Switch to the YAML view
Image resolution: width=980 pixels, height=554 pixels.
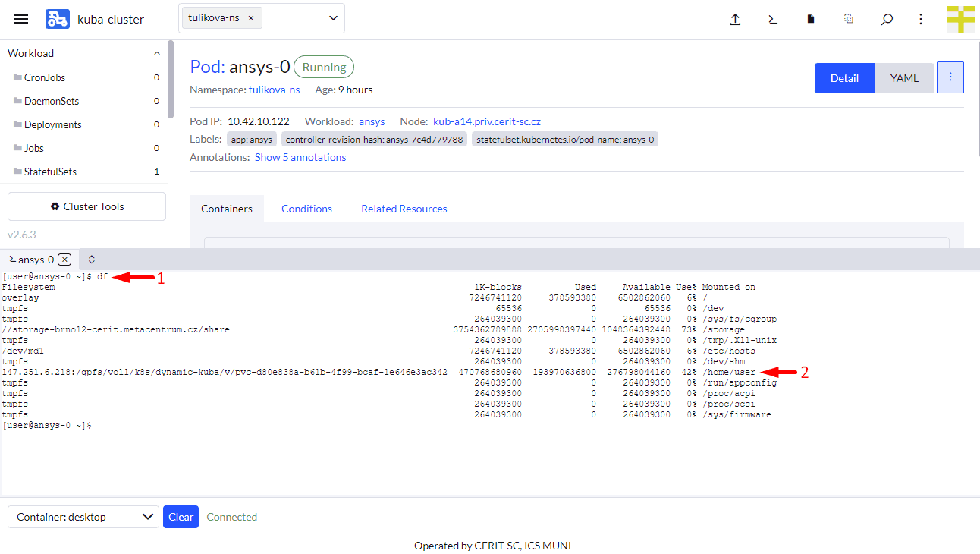[x=904, y=78]
